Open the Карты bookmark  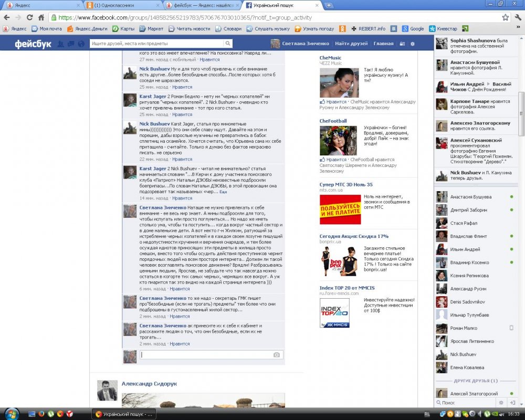pos(123,29)
